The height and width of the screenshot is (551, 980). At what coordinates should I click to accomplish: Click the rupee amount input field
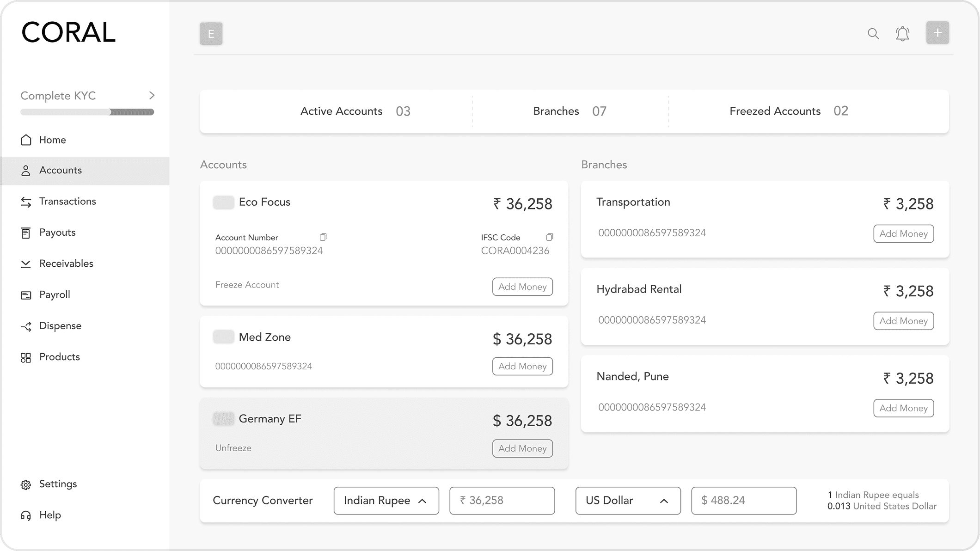pos(502,501)
